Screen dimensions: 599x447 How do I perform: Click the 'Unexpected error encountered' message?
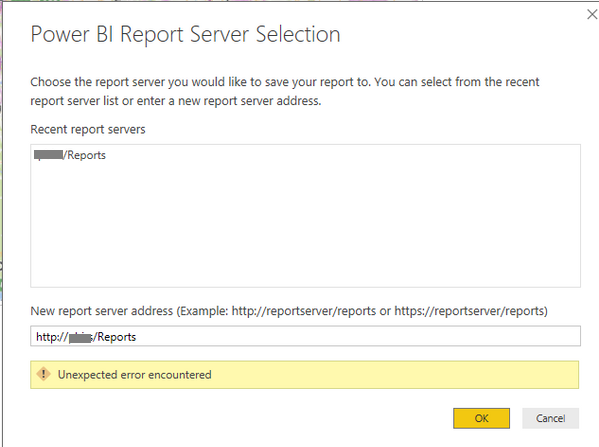pos(134,375)
